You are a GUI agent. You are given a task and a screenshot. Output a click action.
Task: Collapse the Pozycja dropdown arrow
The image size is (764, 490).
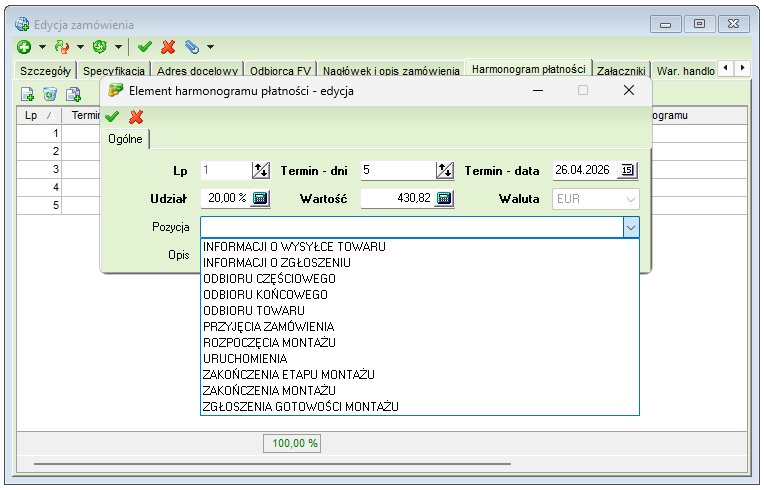[x=631, y=227]
